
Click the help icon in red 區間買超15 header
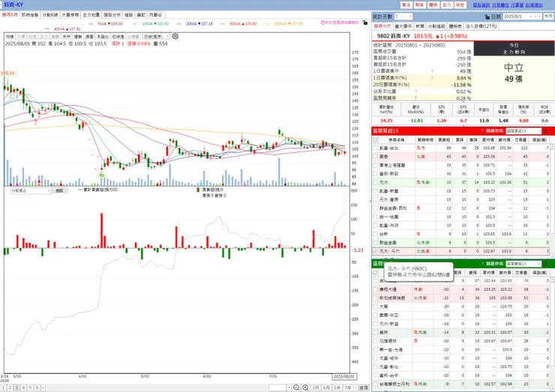[x=482, y=131]
